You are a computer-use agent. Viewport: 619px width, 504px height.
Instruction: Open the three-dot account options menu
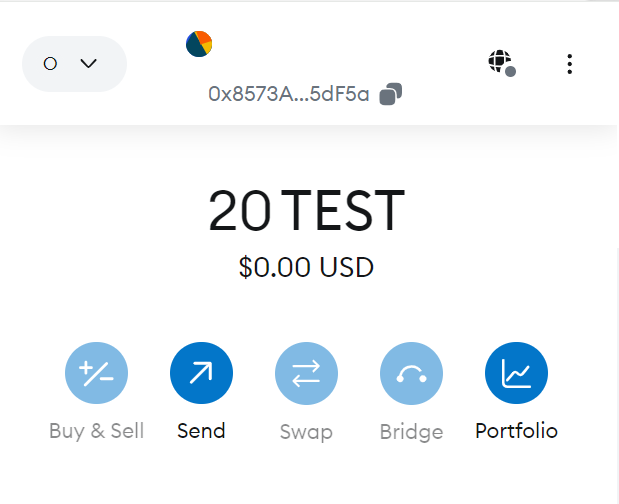click(569, 64)
